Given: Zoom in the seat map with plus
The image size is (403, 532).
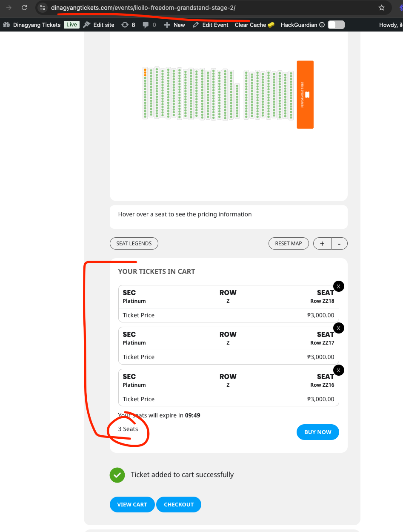Looking at the screenshot, I should 322,243.
